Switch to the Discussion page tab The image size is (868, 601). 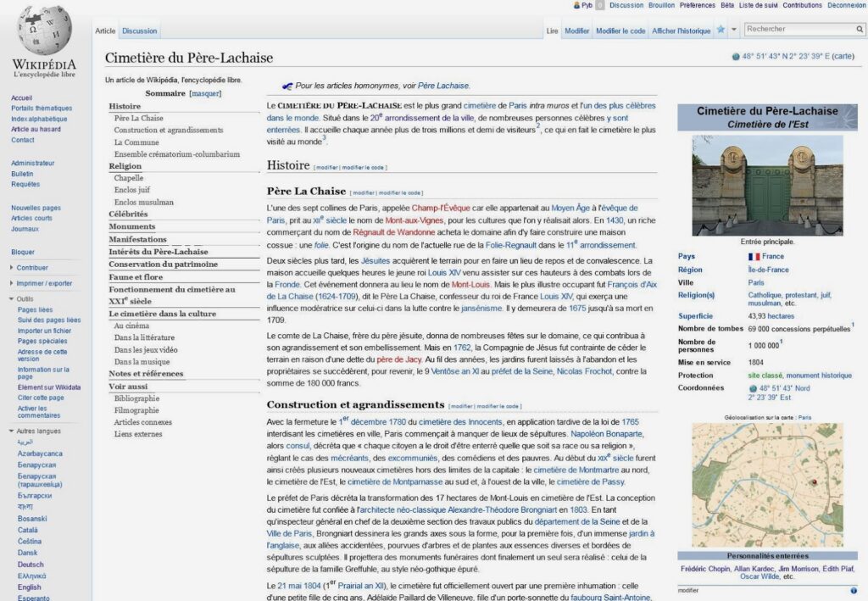click(x=139, y=31)
